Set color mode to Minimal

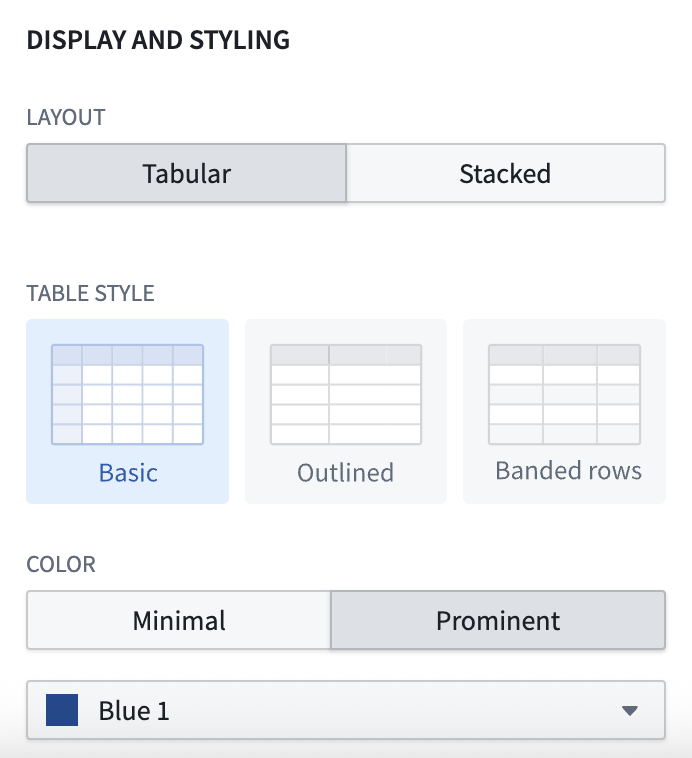coord(179,620)
